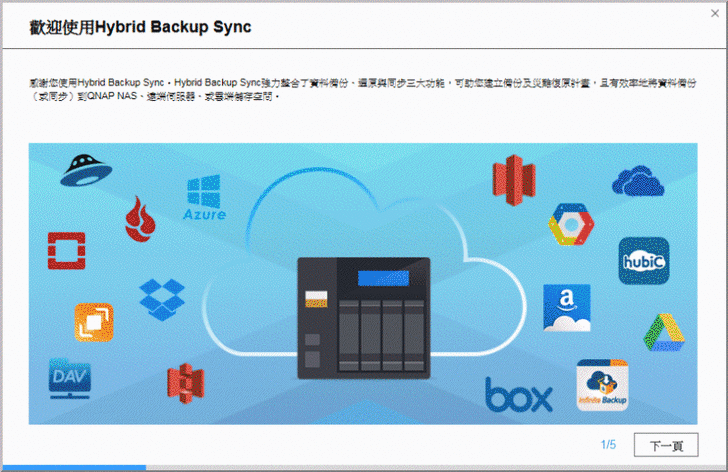Click the 歡迎使用Hybrid Backup Sync title
728x472 pixels.
(140, 27)
